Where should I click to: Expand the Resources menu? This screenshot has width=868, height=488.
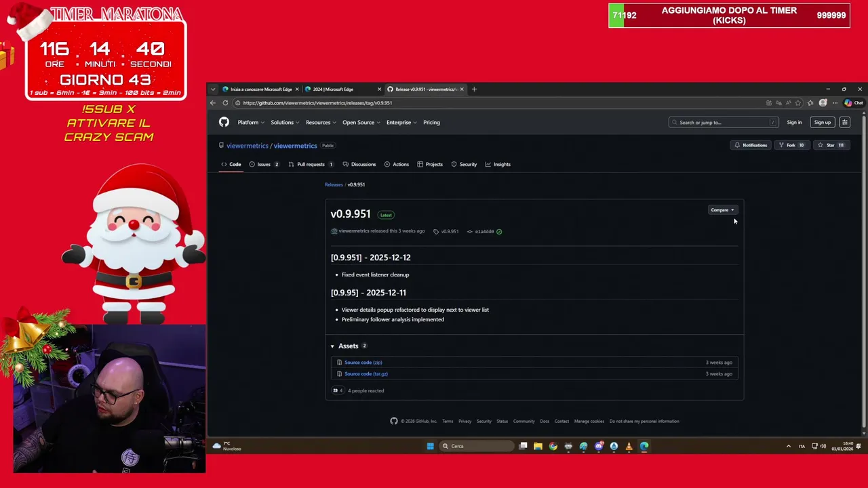(320, 123)
